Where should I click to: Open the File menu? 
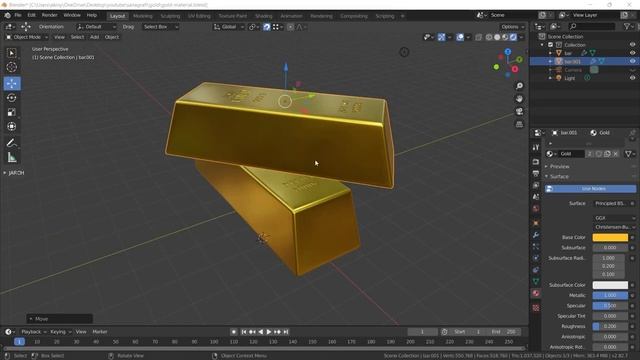[18, 16]
